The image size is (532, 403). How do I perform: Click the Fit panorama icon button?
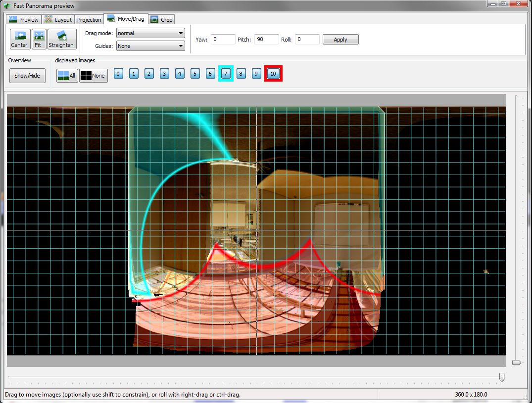click(x=38, y=39)
